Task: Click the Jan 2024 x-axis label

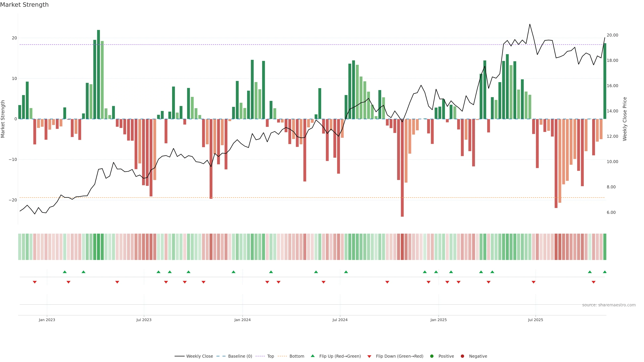Action: [242, 320]
